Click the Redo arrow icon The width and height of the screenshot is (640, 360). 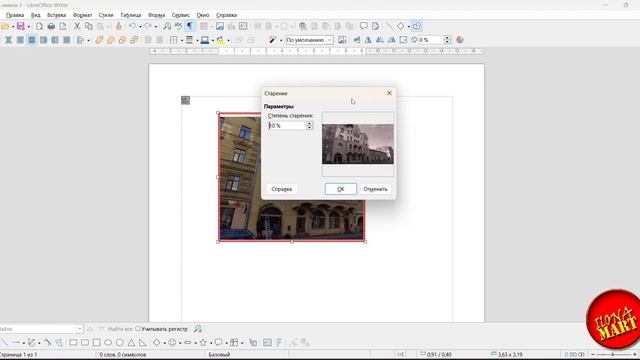coord(148,27)
